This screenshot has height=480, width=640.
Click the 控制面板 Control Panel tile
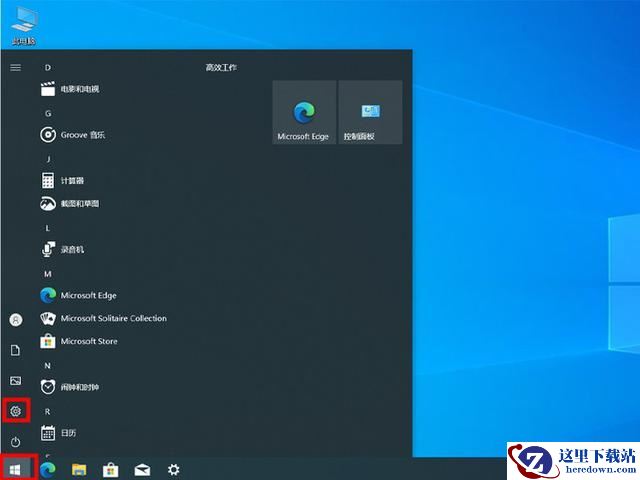tap(370, 112)
